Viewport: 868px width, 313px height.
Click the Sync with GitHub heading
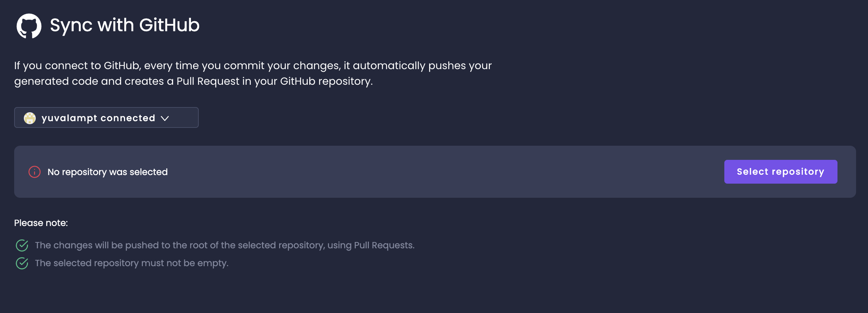pos(124,25)
